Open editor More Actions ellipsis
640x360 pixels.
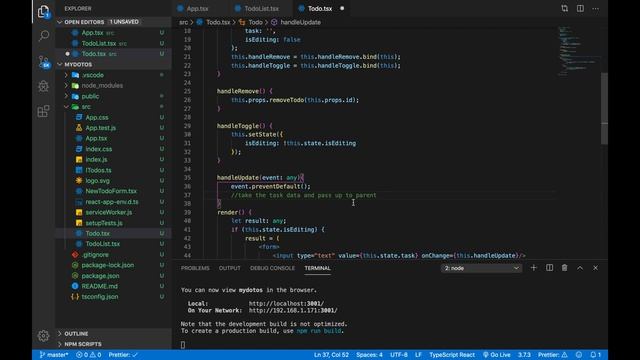[x=596, y=9]
